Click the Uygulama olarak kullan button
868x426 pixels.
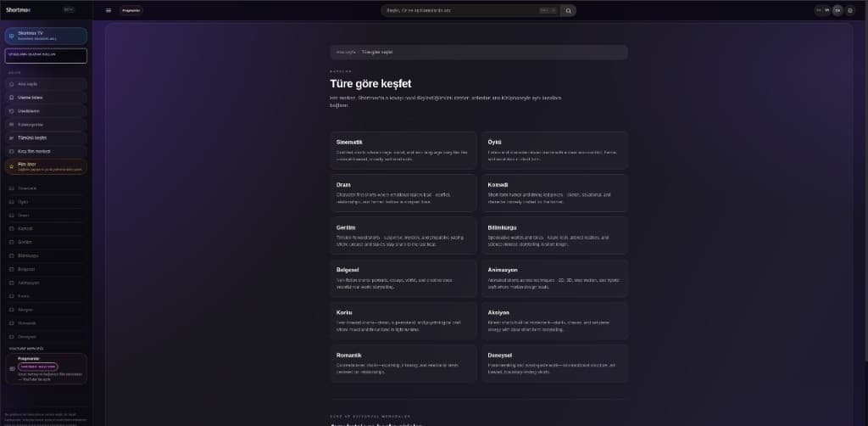click(46, 56)
